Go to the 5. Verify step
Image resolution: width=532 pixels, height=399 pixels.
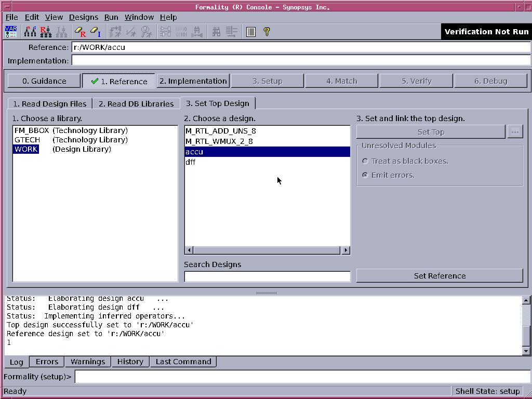tap(416, 81)
